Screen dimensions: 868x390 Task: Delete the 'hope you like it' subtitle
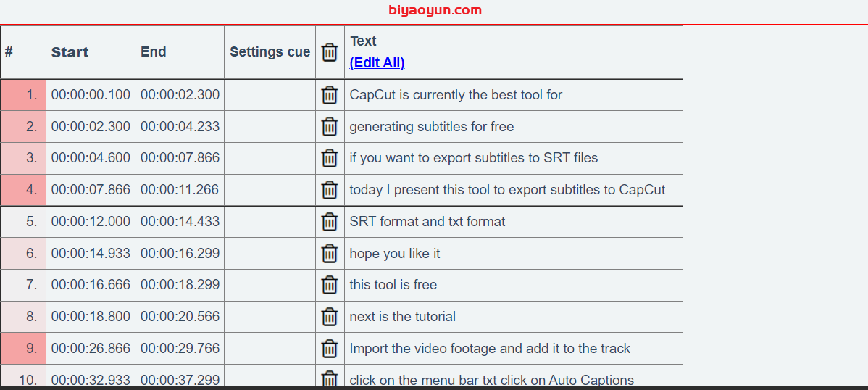[x=330, y=254]
